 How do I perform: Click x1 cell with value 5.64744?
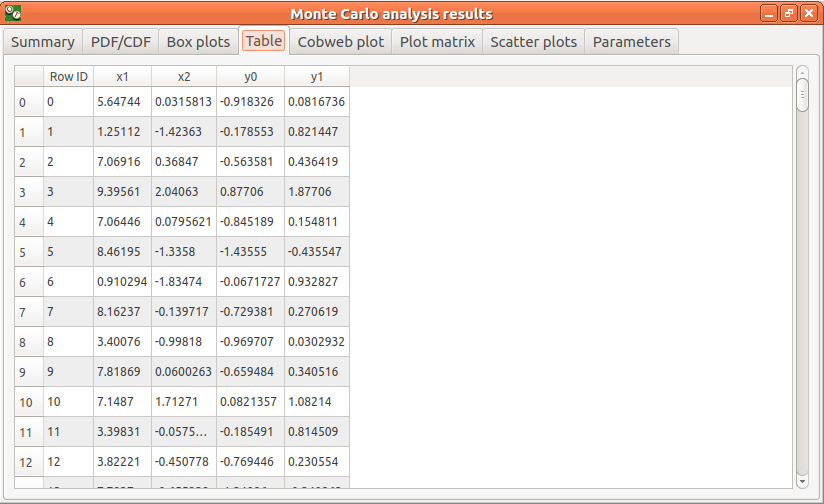point(122,102)
